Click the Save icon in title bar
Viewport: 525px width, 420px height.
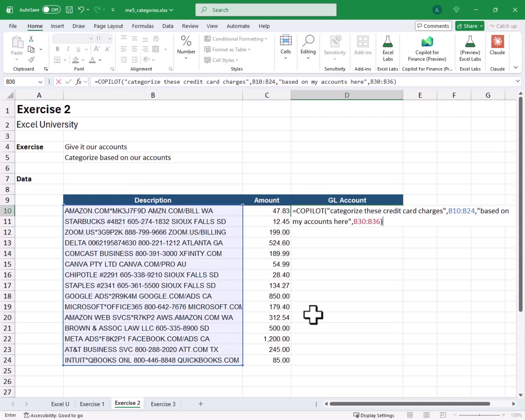point(69,10)
